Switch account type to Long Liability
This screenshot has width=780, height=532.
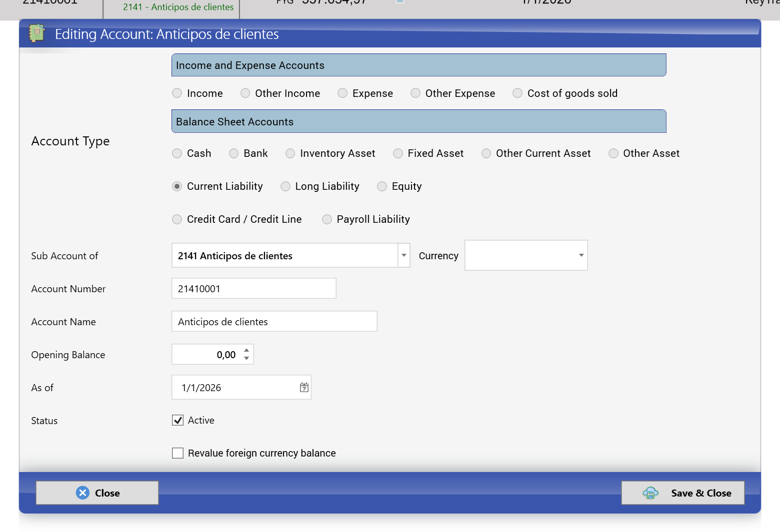coord(285,186)
